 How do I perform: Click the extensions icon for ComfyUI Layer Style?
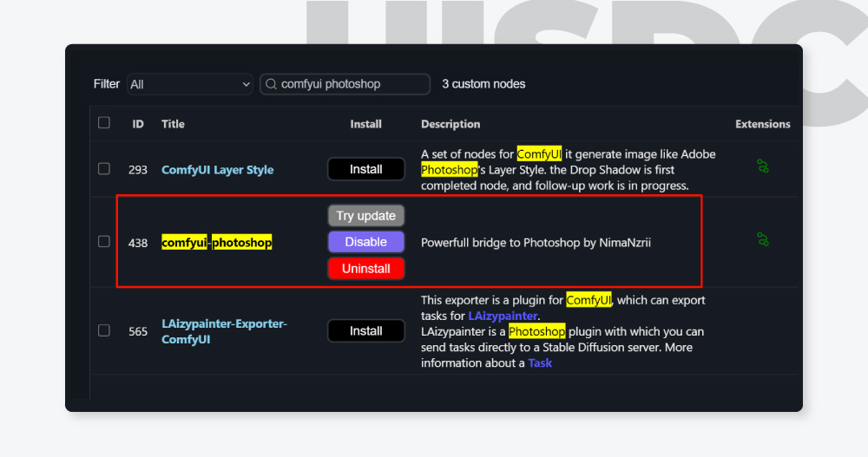coord(763,166)
